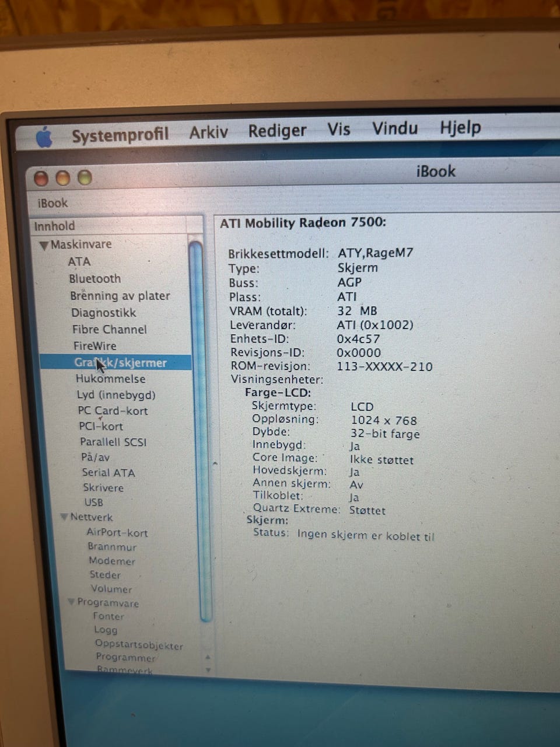Image resolution: width=560 pixels, height=747 pixels.
Task: Select ATA in the sidebar
Action: tap(79, 261)
